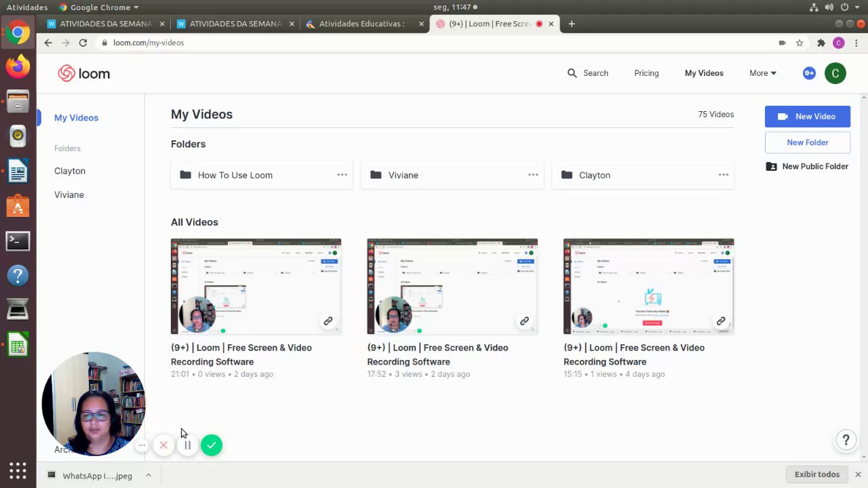Viewport: 868px width, 488px height.
Task: Open options menu for Clayton folder card
Action: (724, 175)
